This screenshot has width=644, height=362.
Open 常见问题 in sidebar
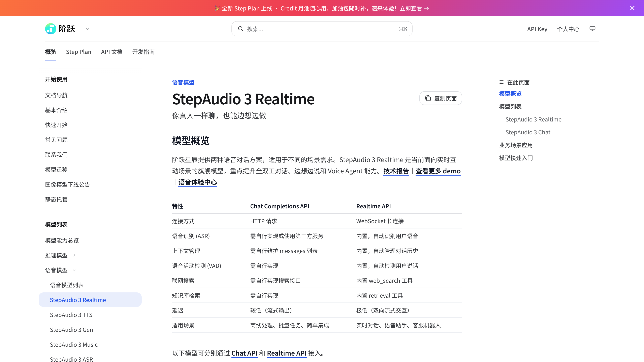56,140
